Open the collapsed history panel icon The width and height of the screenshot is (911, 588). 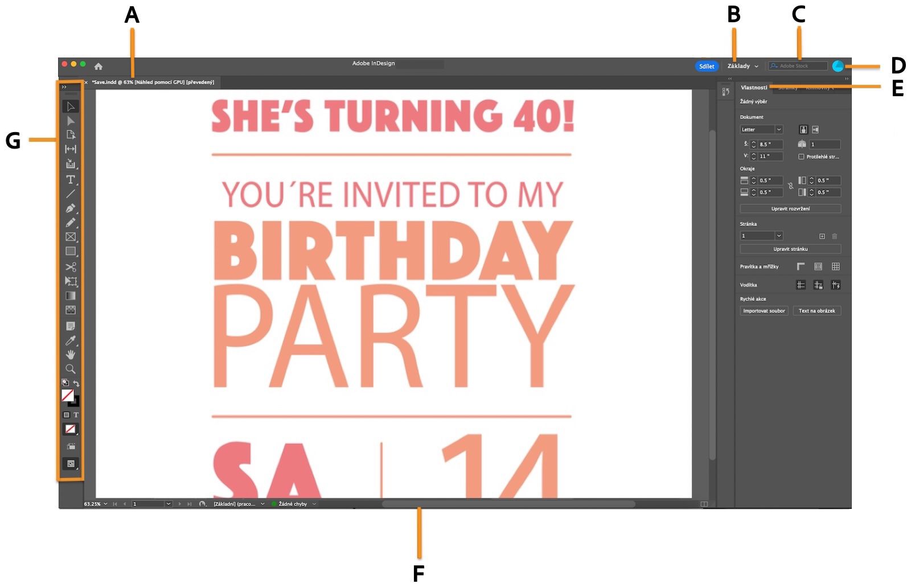click(725, 92)
